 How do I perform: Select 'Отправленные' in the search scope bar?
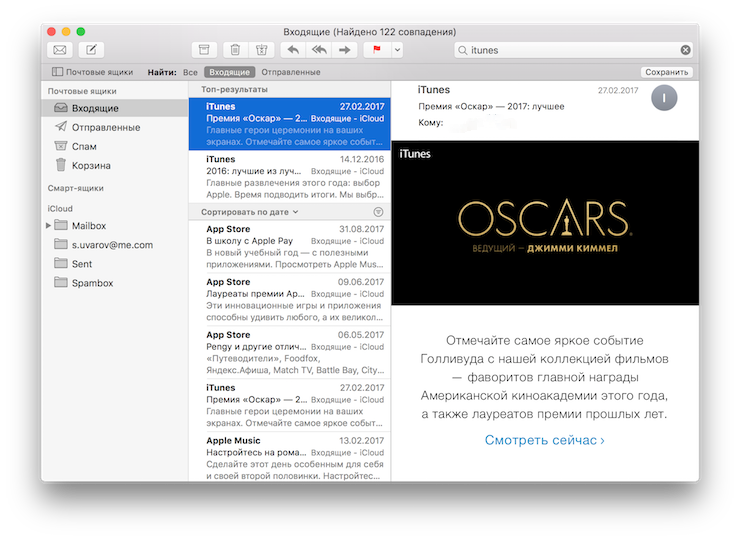(x=291, y=72)
